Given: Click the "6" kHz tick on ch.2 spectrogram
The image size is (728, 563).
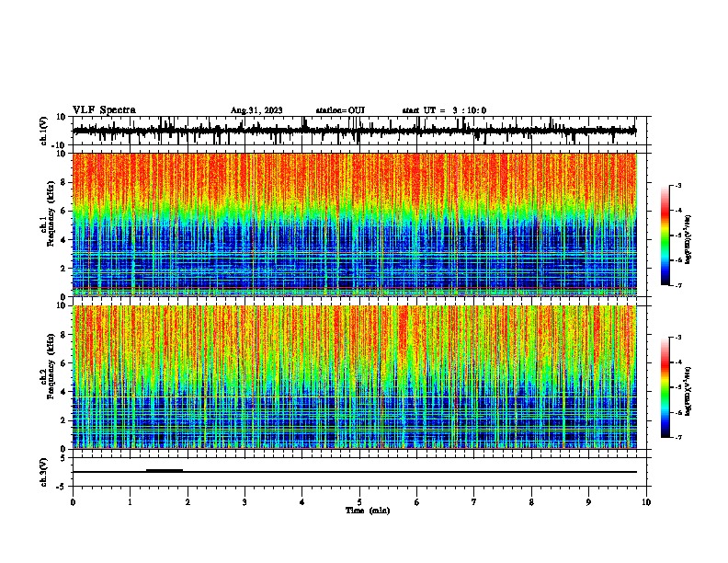Looking at the screenshot, I should coord(63,363).
